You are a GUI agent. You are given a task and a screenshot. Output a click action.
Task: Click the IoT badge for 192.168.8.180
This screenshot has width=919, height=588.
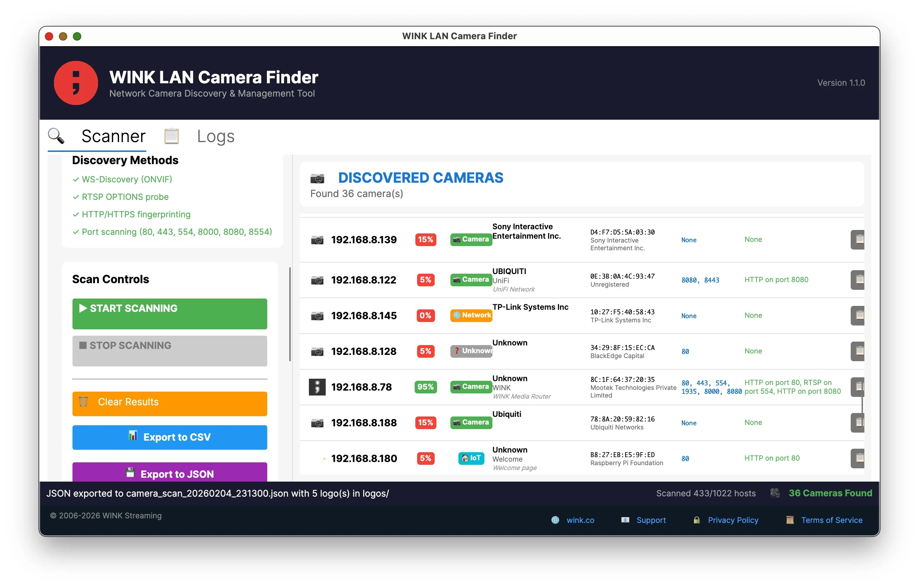471,458
